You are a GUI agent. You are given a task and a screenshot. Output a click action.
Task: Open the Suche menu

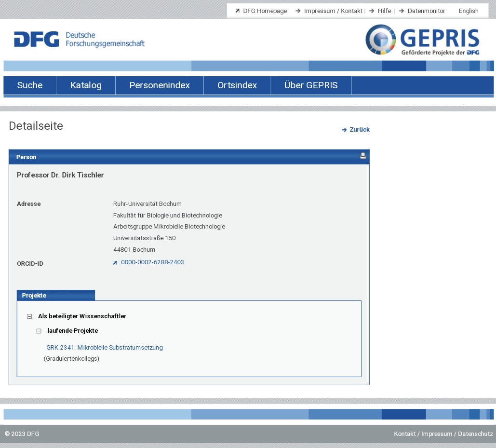30,85
